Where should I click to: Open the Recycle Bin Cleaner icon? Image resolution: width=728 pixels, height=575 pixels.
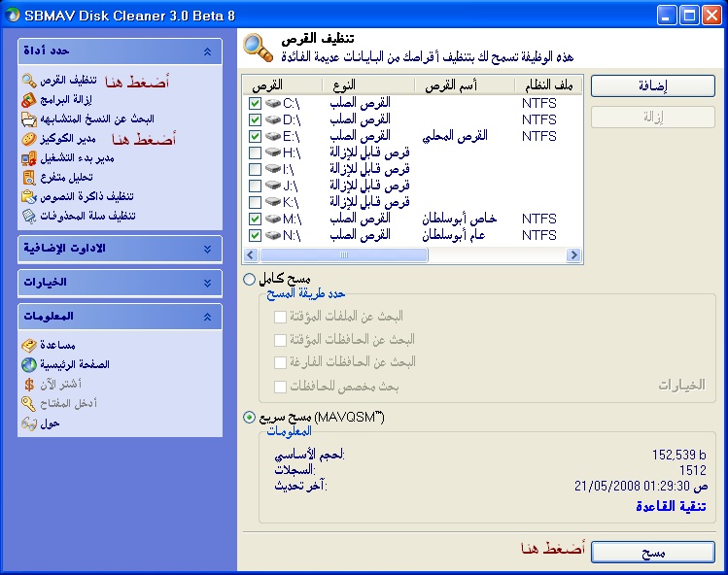29,217
